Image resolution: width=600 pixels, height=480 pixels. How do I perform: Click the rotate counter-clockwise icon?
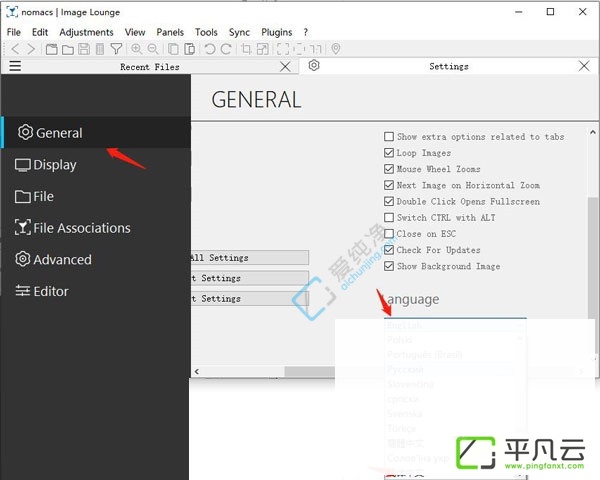click(210, 49)
